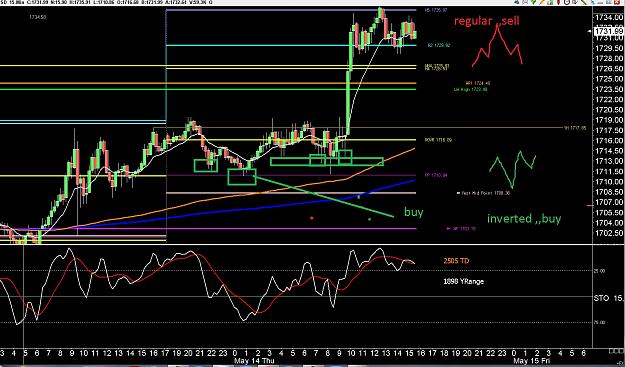Click the 1702.50 price axis label
Screen dimensions: 625x367
pyautogui.click(x=609, y=233)
